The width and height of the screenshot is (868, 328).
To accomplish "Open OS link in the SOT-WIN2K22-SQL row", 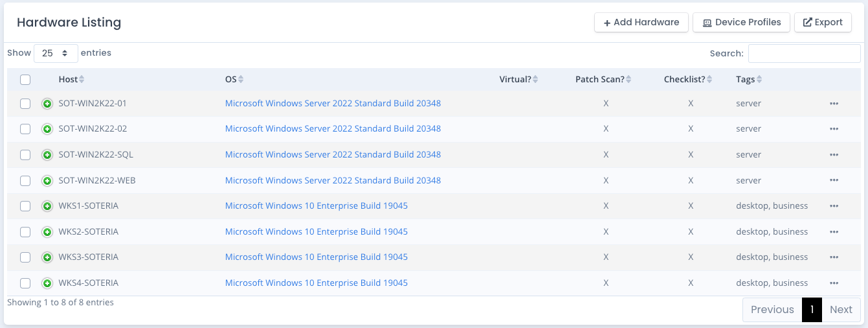I will [333, 154].
